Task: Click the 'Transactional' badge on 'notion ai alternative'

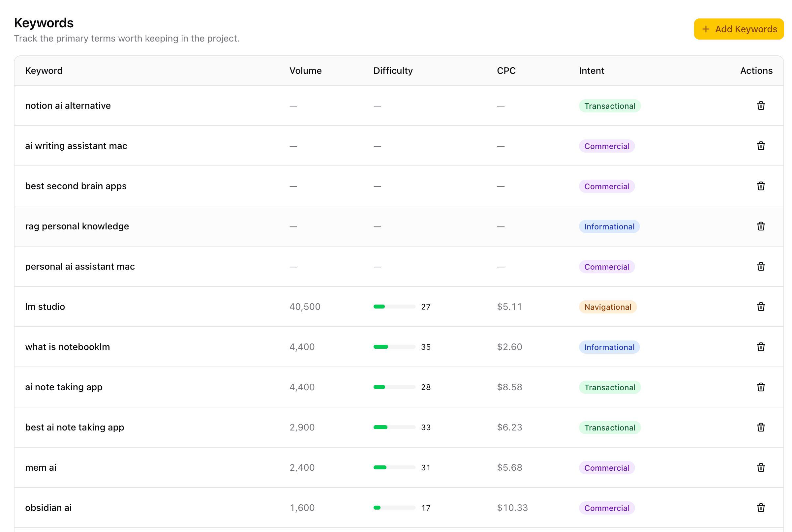Action: 609,105
